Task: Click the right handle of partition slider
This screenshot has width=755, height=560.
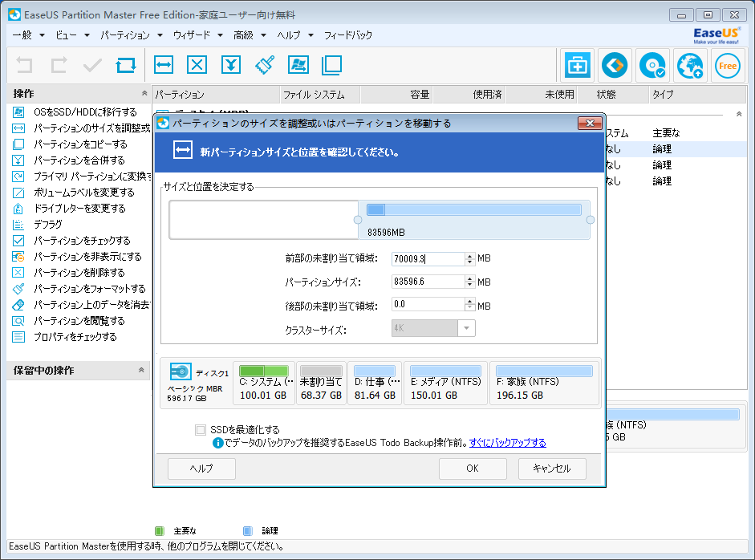Action: (x=591, y=220)
